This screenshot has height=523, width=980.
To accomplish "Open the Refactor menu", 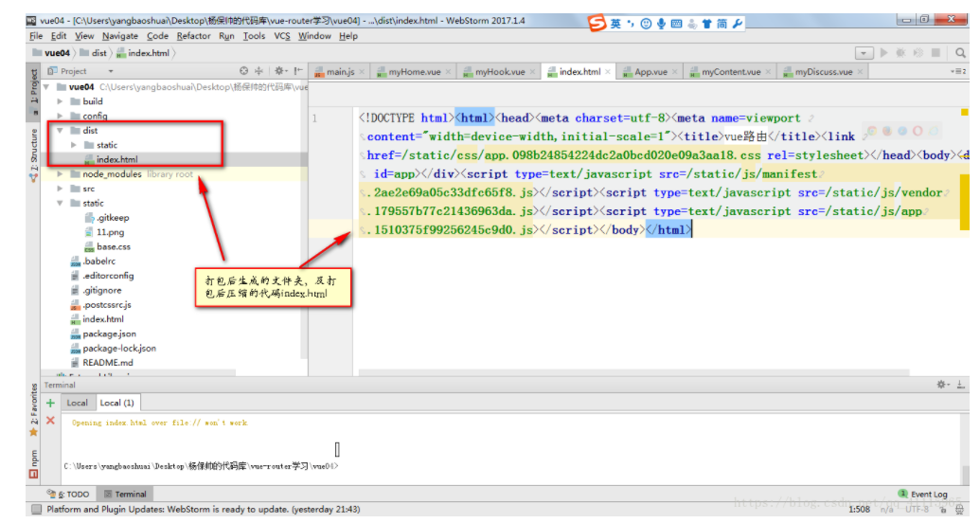I will click(193, 36).
